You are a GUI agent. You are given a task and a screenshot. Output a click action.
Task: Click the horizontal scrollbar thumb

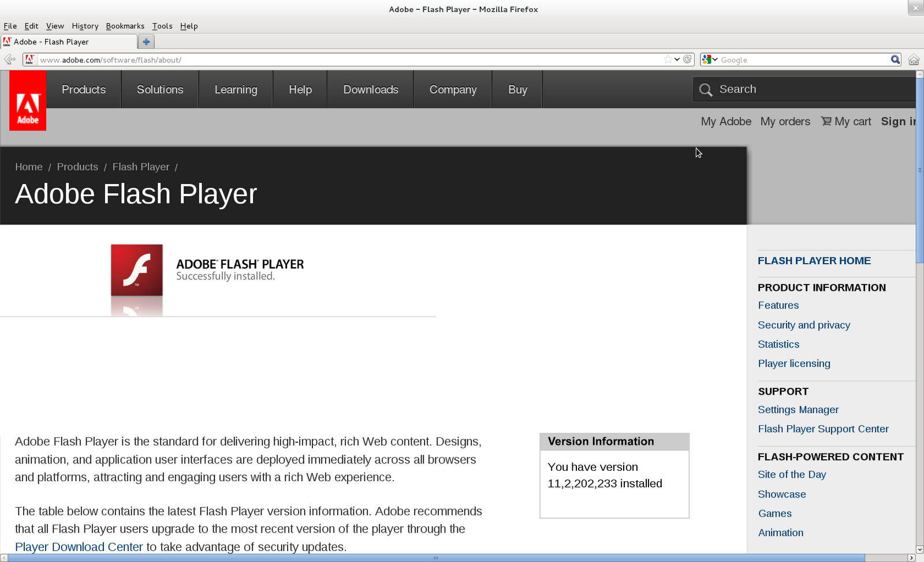point(436,558)
